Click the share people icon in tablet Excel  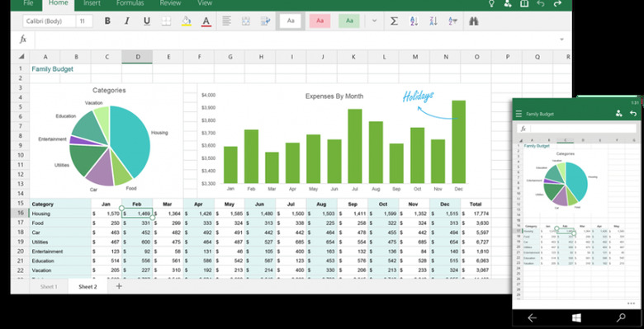click(x=508, y=3)
